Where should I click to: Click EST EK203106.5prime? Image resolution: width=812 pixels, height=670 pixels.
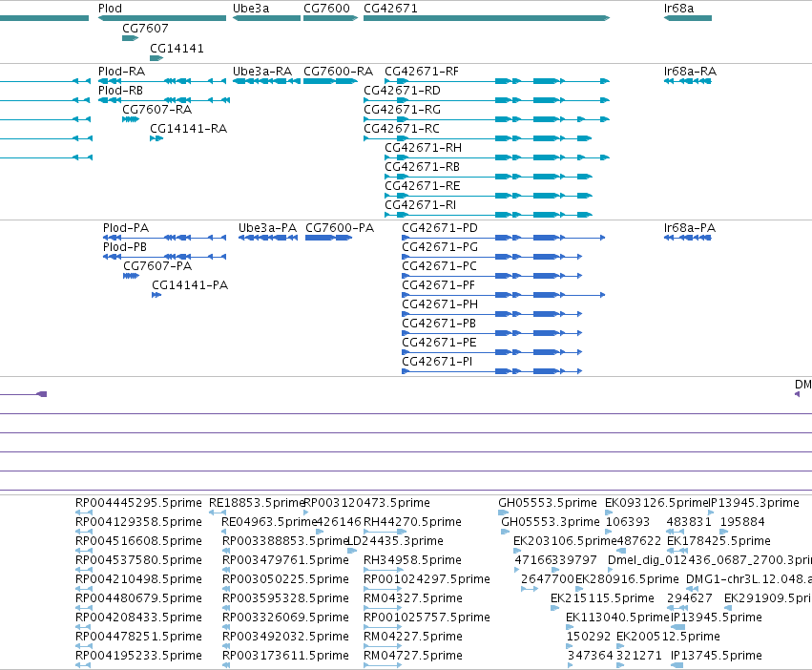pyautogui.click(x=565, y=540)
